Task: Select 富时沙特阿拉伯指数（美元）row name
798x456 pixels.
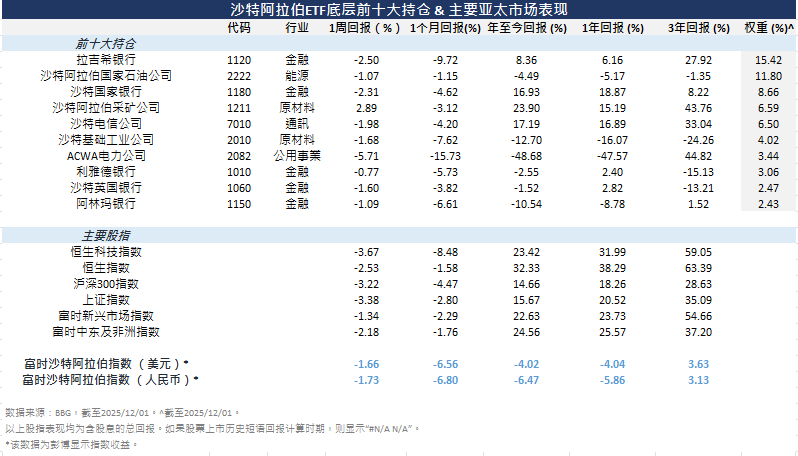Action: pyautogui.click(x=106, y=364)
